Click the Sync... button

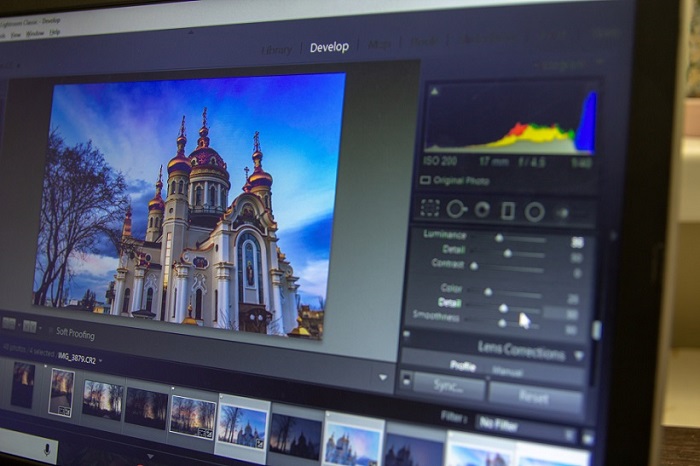[x=450, y=386]
